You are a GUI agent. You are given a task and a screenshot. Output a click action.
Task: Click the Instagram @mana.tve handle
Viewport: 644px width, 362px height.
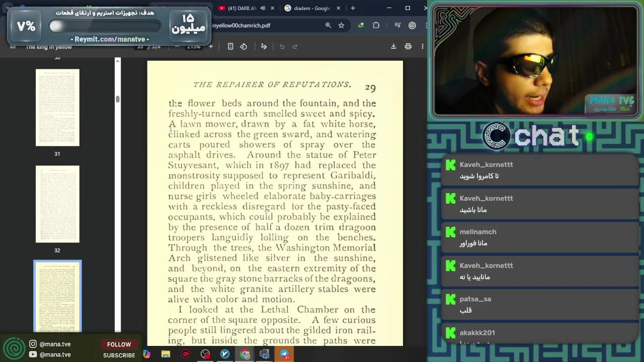(55, 344)
